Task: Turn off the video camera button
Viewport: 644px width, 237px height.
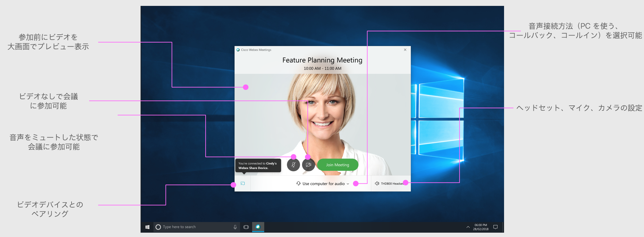Action: point(308,165)
